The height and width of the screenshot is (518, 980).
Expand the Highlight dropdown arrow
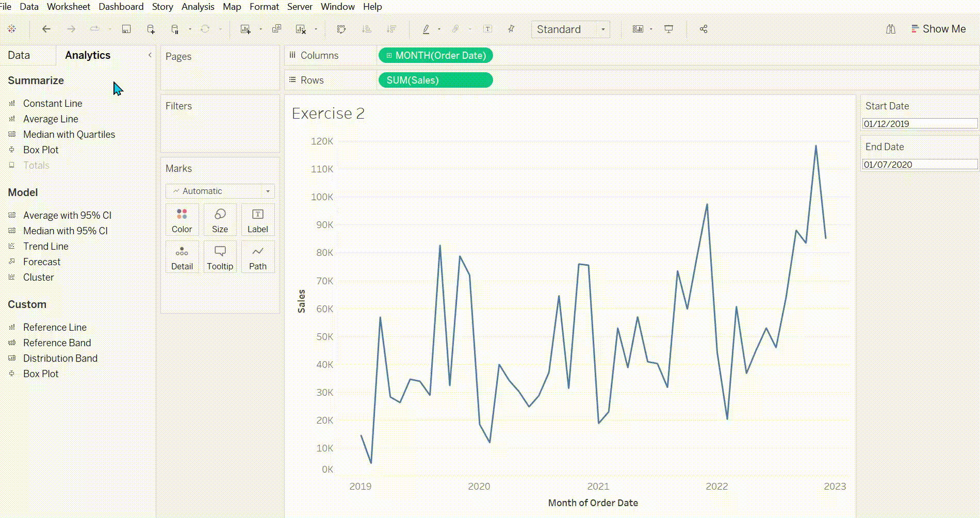tap(439, 29)
